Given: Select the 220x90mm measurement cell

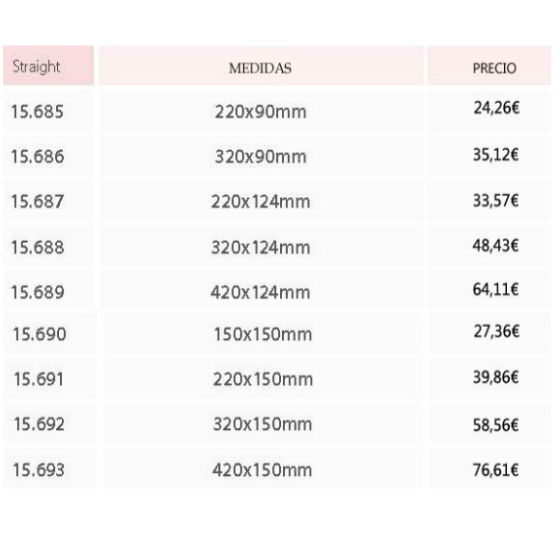Looking at the screenshot, I should 261,112.
